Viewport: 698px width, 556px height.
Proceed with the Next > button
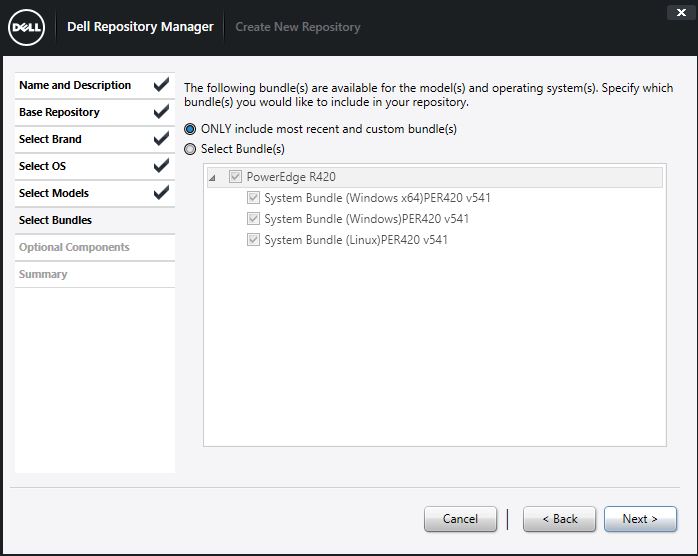click(640, 519)
